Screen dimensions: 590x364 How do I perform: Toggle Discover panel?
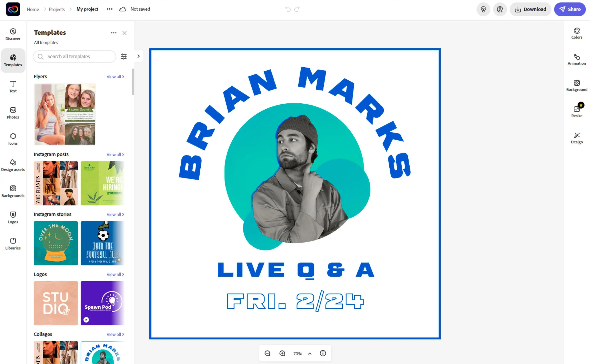tap(13, 34)
